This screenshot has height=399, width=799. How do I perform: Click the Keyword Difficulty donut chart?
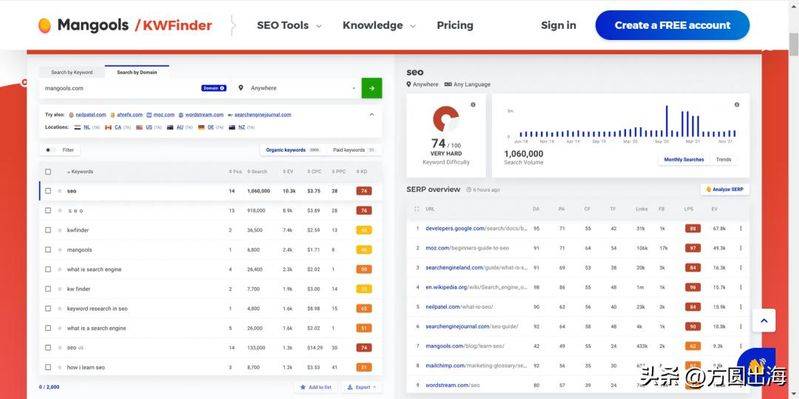coord(446,118)
